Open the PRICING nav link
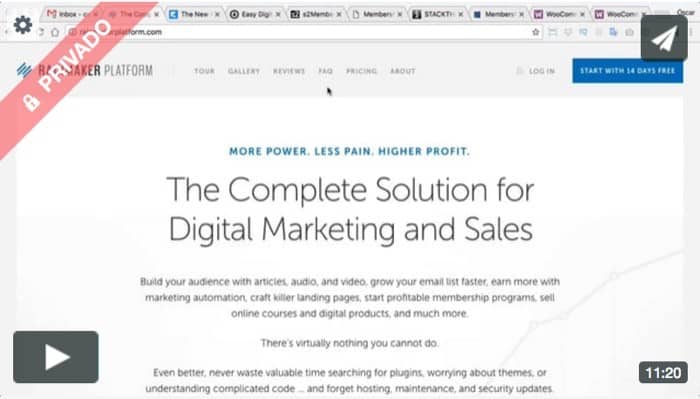This screenshot has height=399, width=700. (x=362, y=71)
